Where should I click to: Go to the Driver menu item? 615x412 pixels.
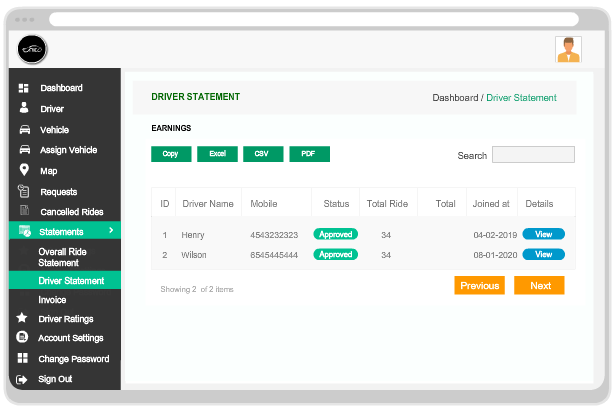click(52, 109)
